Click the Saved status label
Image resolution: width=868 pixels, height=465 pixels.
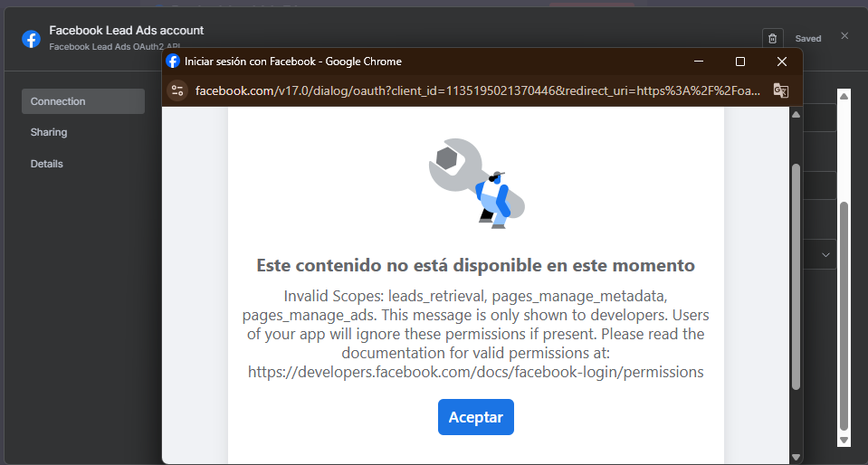point(808,39)
